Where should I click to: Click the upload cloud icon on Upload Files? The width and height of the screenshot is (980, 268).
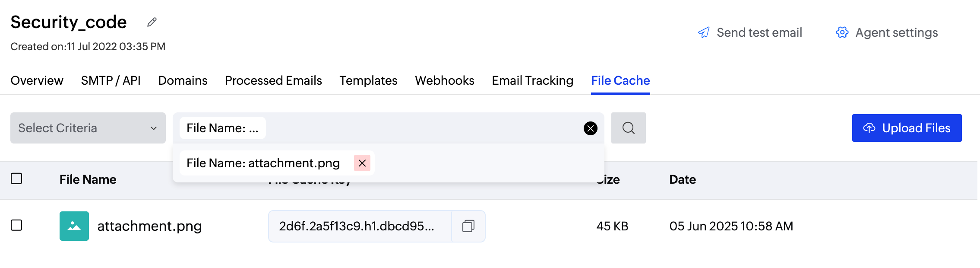click(x=869, y=128)
